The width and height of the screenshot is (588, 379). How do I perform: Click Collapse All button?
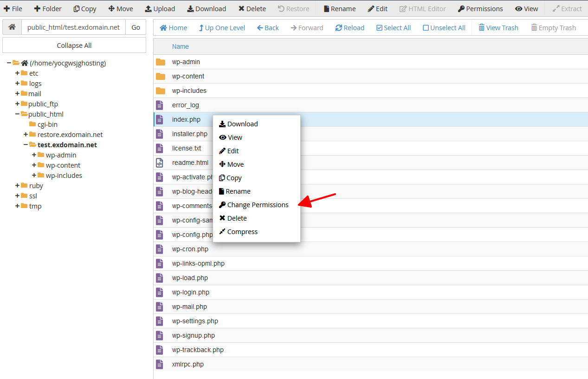point(74,46)
